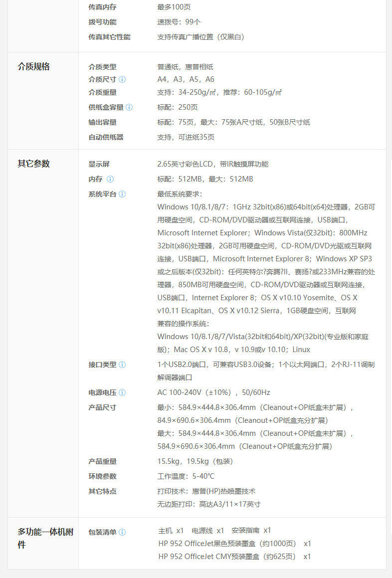The image size is (392, 578).
Task: Click the value 速拨号：99个
Action: coord(179,22)
